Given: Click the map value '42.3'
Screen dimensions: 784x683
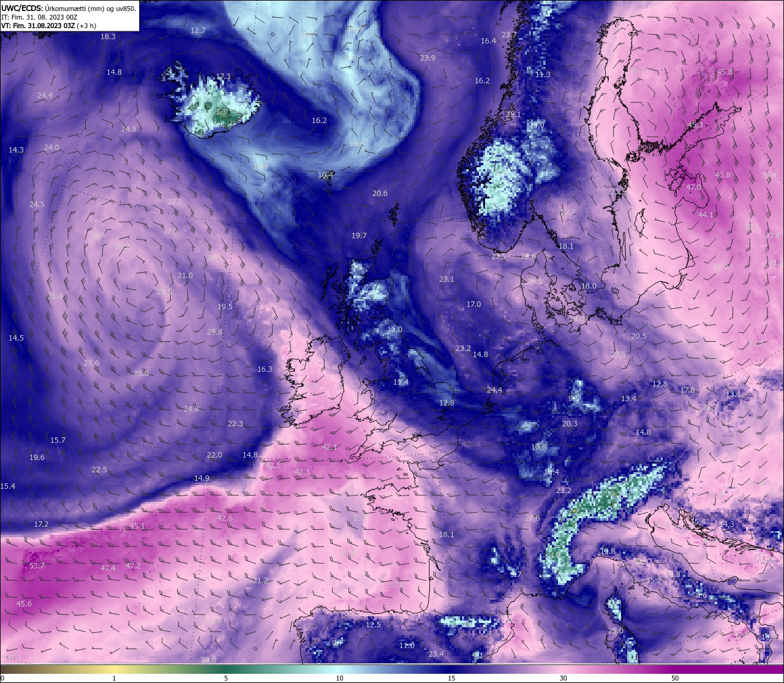Looking at the screenshot, I should [x=302, y=472].
